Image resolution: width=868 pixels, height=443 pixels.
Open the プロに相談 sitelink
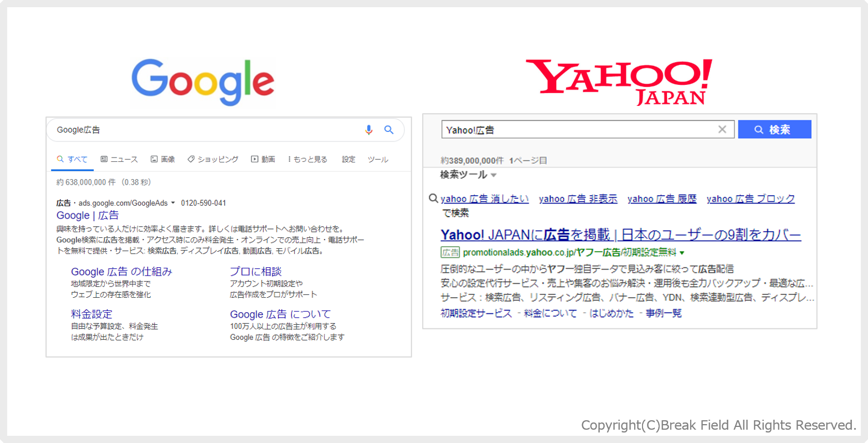256,271
